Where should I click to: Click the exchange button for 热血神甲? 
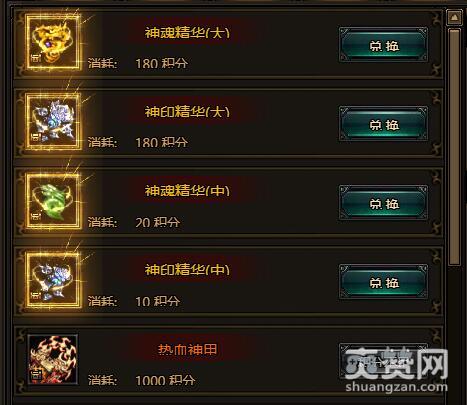coord(383,362)
